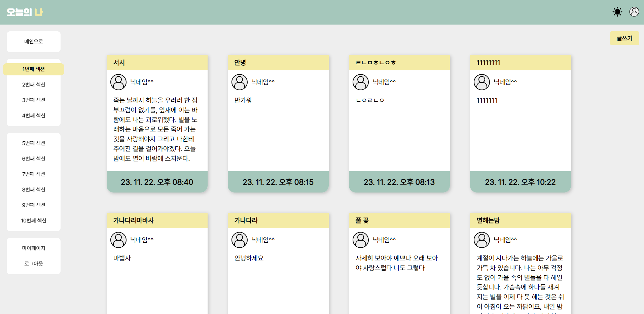Select 6번째 섹션 in the sidebar
The height and width of the screenshot is (314, 644).
pos(34,159)
